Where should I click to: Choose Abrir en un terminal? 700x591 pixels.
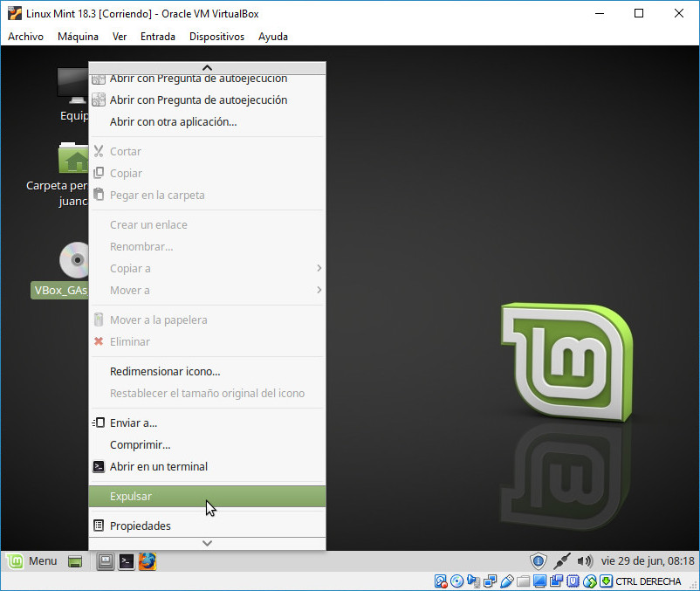tap(207, 466)
